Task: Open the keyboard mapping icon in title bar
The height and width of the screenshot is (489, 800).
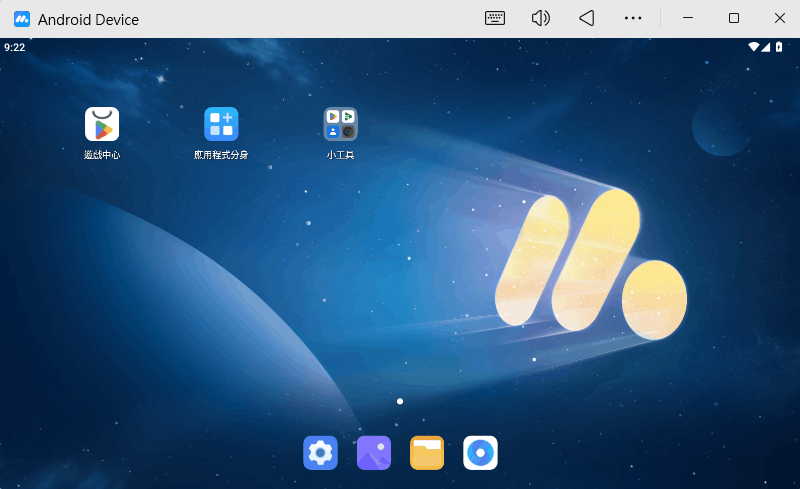Action: 495,18
